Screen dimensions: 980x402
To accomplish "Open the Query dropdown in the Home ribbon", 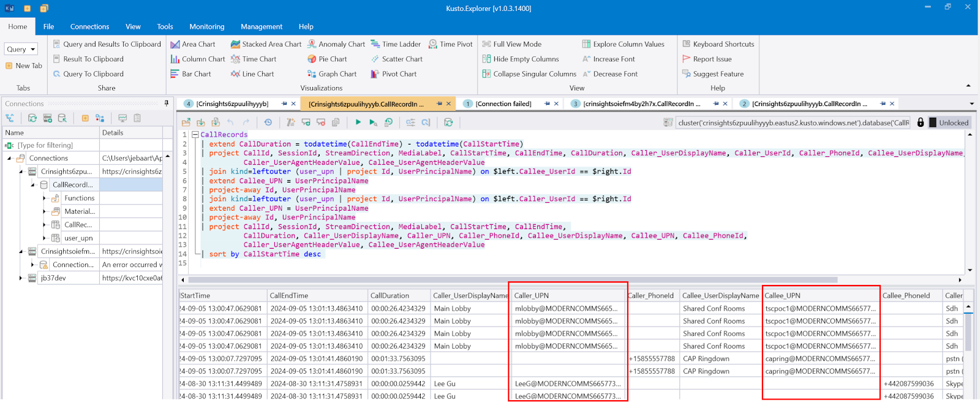I will [x=21, y=49].
